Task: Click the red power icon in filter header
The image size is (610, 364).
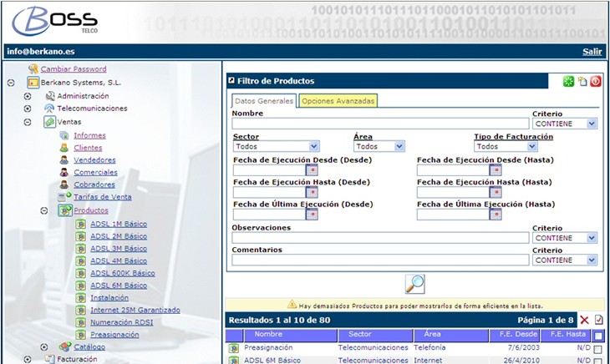Action: pyautogui.click(x=595, y=81)
